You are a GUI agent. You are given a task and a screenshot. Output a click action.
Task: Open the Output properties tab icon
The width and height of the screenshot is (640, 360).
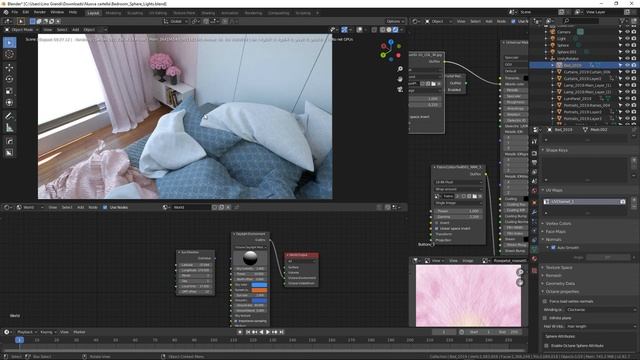[534, 162]
